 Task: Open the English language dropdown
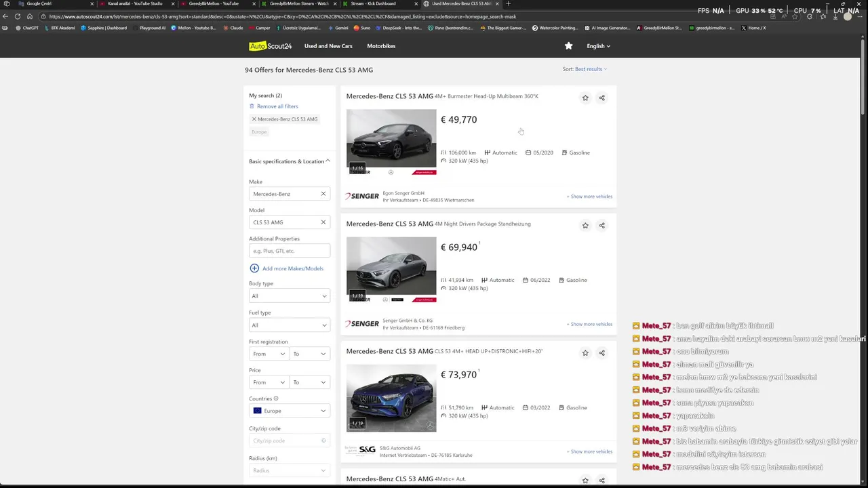pos(599,46)
